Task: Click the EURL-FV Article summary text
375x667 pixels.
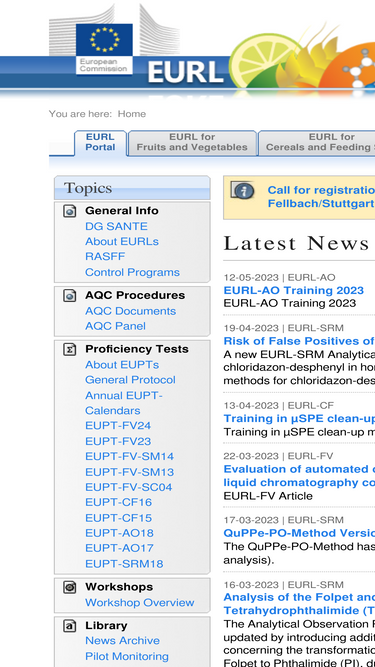Action: point(268,496)
